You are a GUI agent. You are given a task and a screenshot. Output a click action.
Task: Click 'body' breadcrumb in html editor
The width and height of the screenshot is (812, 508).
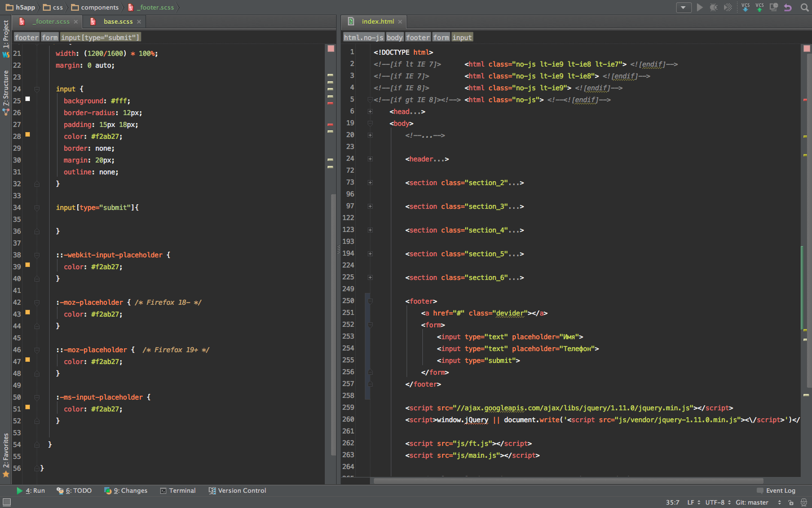(395, 37)
